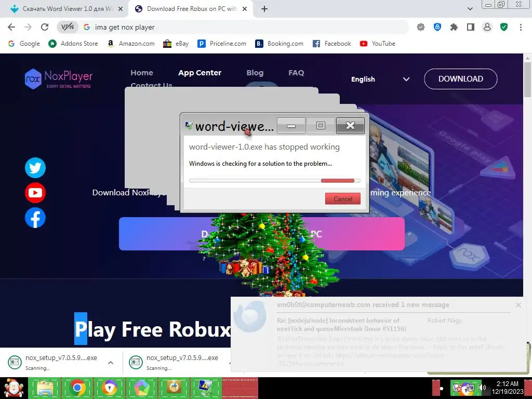Click the Thunderbird icon in the notification
The width and height of the screenshot is (532, 399).
point(250,316)
